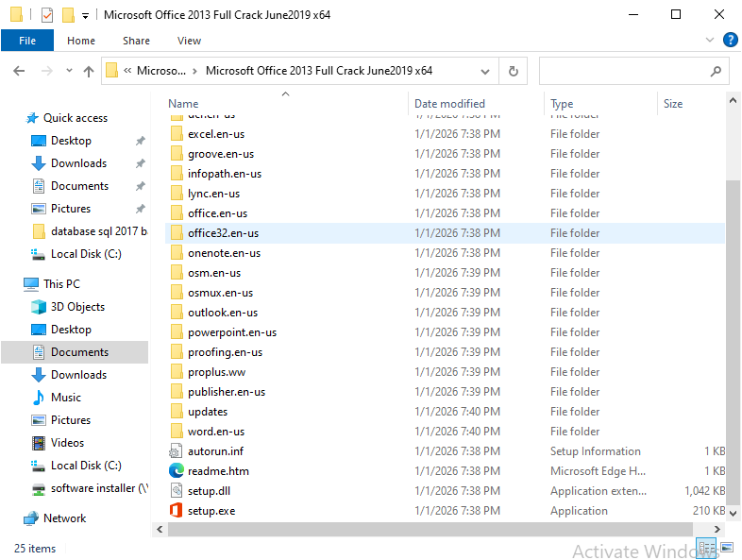Viewport: 742px width, 560px height.
Task: Select the autorun.inf file icon
Action: 176,451
